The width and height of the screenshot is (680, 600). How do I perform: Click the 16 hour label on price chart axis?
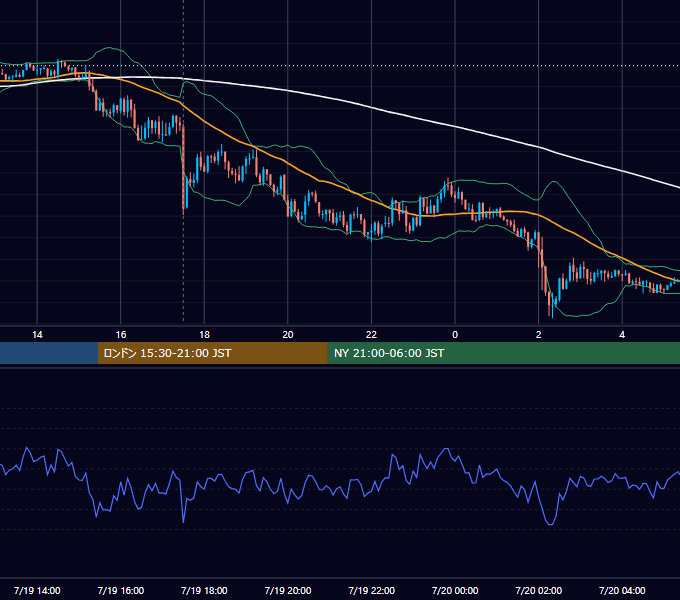[121, 335]
